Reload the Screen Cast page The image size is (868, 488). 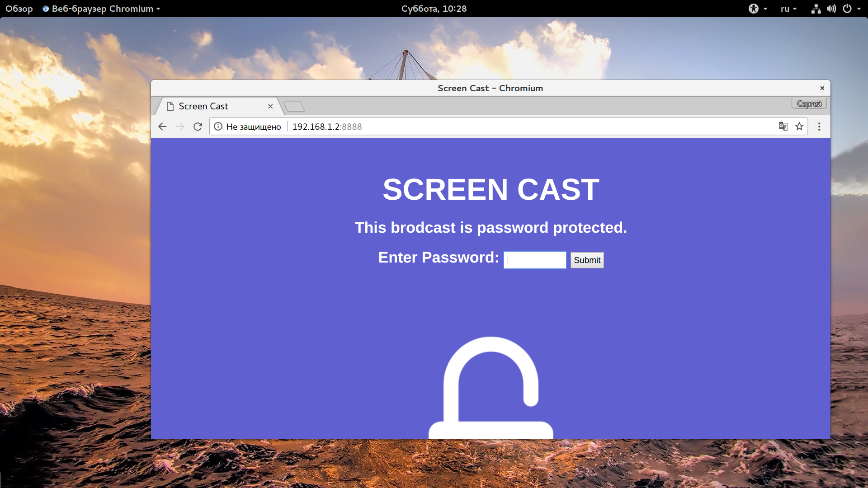point(198,127)
